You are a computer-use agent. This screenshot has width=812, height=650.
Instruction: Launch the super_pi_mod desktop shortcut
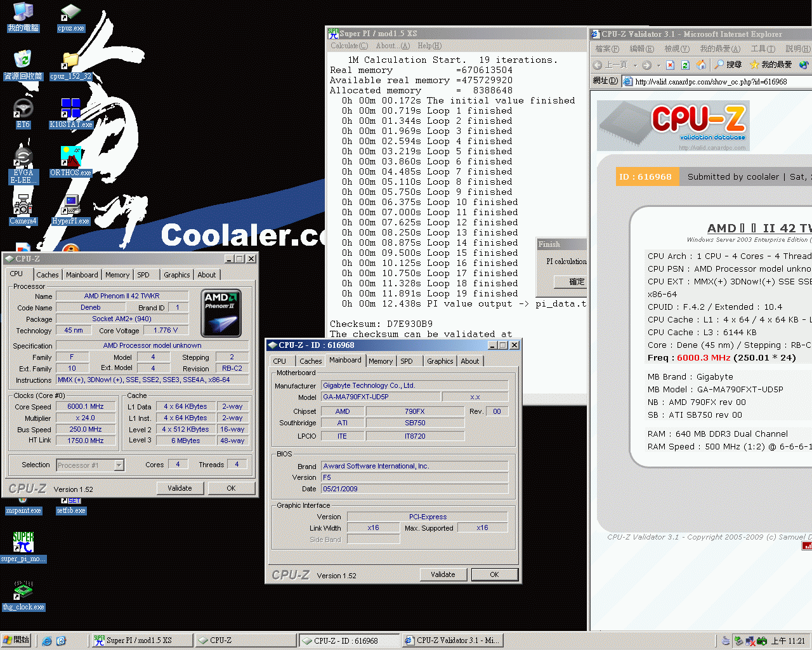23,548
